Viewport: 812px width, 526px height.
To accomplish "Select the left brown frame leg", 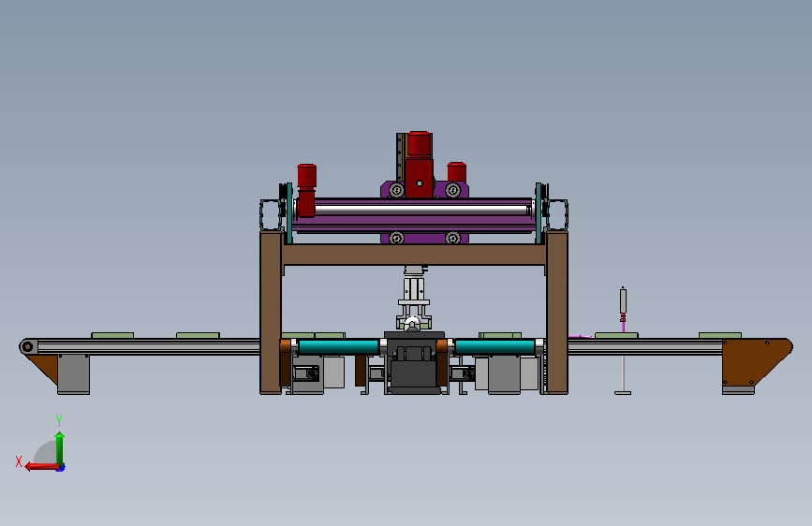I will [271, 313].
